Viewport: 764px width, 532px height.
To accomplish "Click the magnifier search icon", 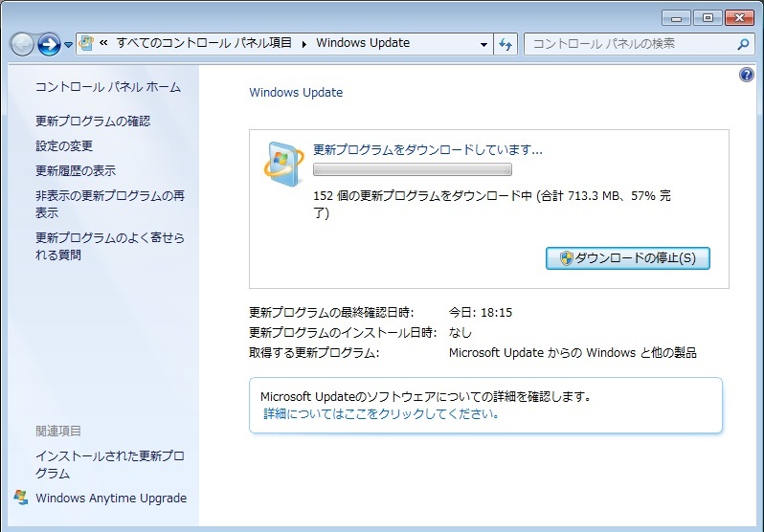I will 743,44.
